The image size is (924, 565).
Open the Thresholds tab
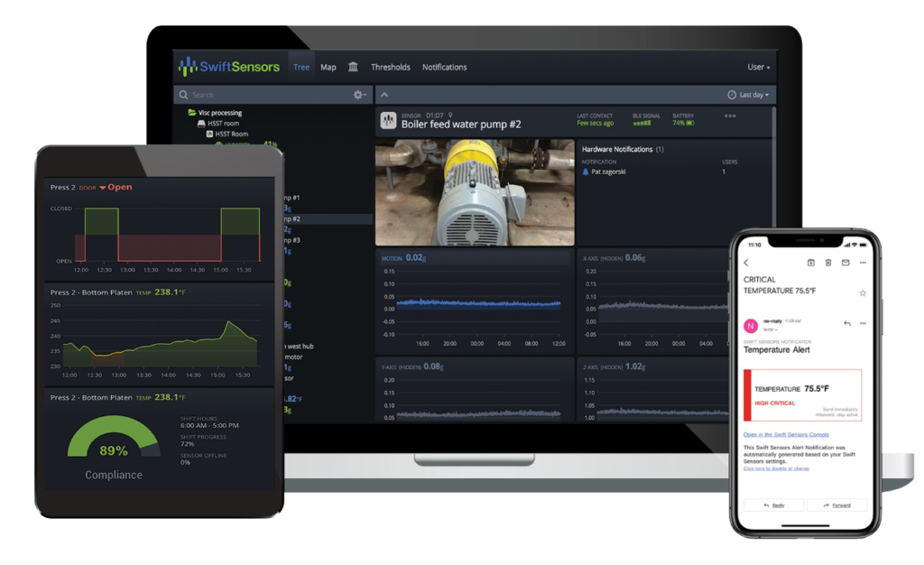click(390, 68)
